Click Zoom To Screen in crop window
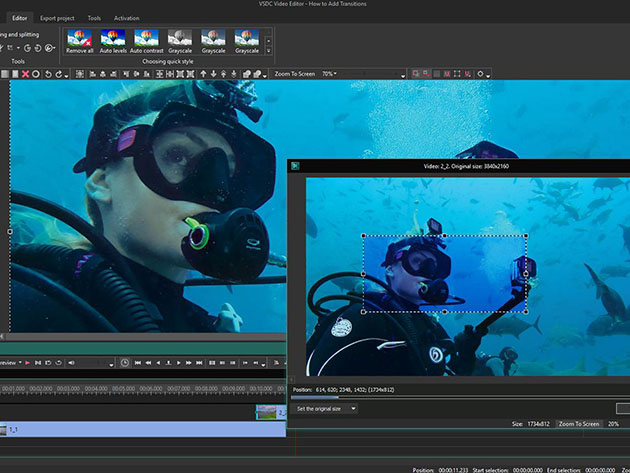 (x=579, y=424)
